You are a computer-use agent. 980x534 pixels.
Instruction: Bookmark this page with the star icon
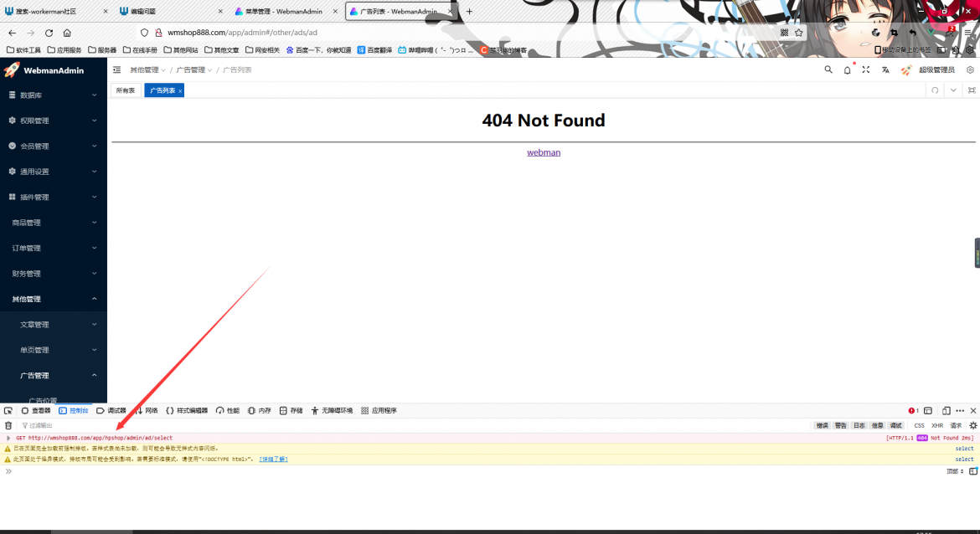click(x=799, y=33)
